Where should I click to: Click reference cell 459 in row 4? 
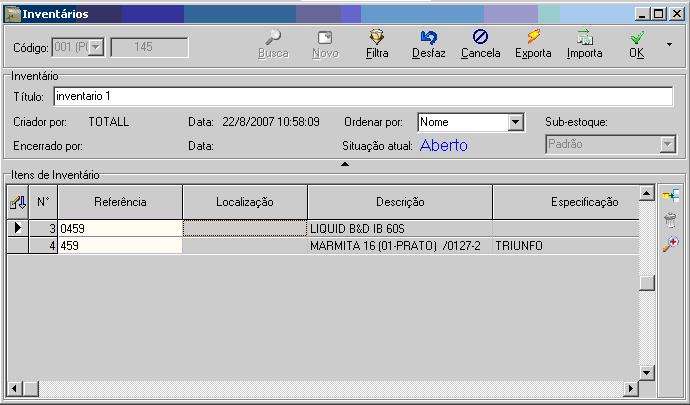pyautogui.click(x=120, y=246)
